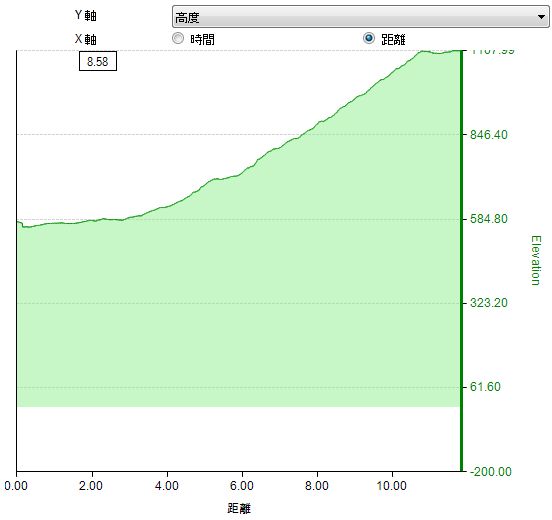The image size is (552, 520).
Task: Click the -200.00 elevation tick label
Action: (491, 472)
